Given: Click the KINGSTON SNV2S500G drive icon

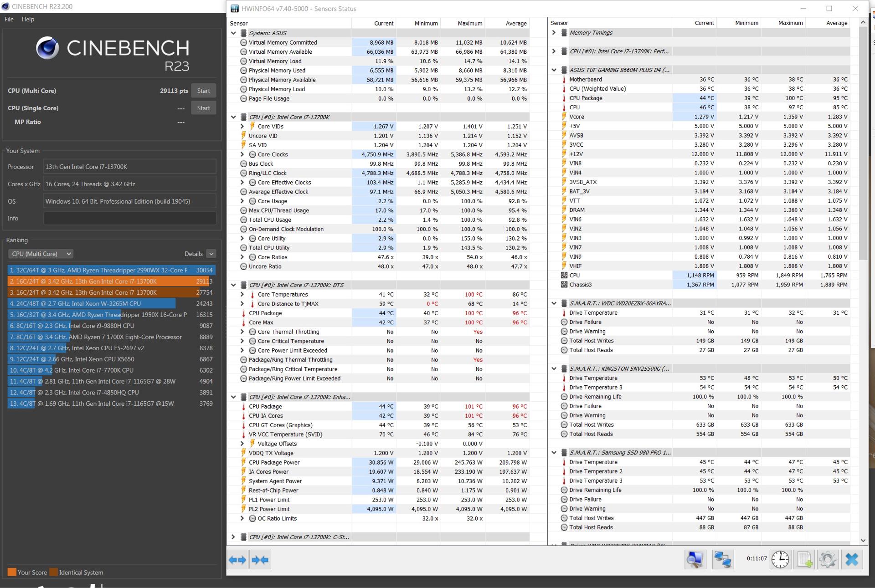Looking at the screenshot, I should tap(564, 368).
